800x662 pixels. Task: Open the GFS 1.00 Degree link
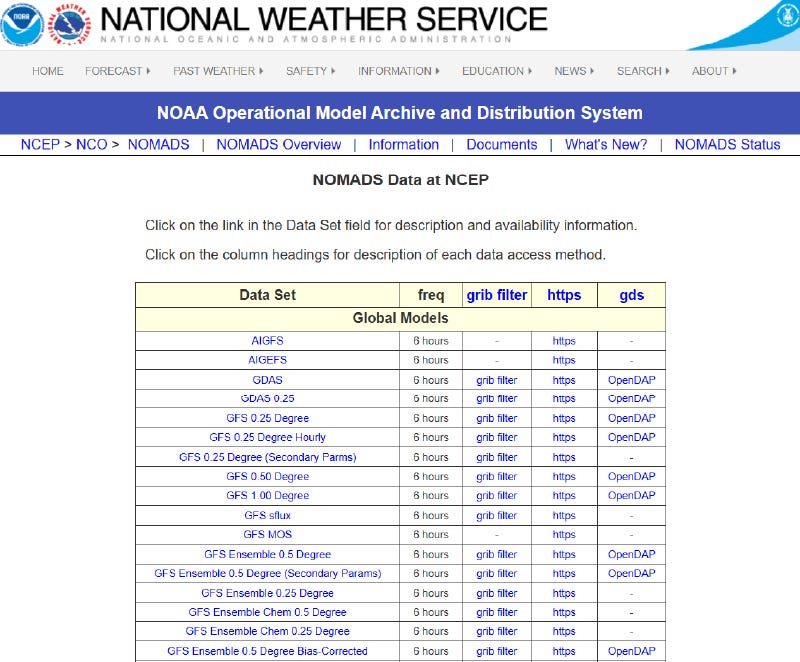pyautogui.click(x=267, y=495)
